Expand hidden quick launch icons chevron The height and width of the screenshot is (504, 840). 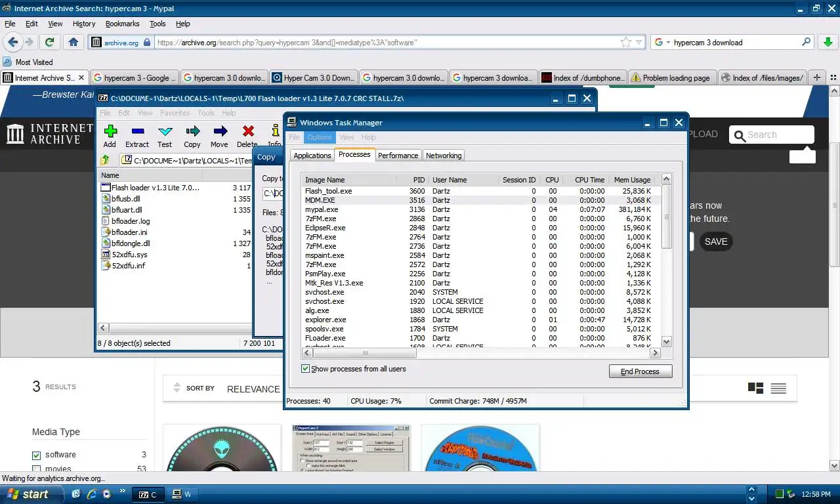pyautogui.click(x=123, y=490)
